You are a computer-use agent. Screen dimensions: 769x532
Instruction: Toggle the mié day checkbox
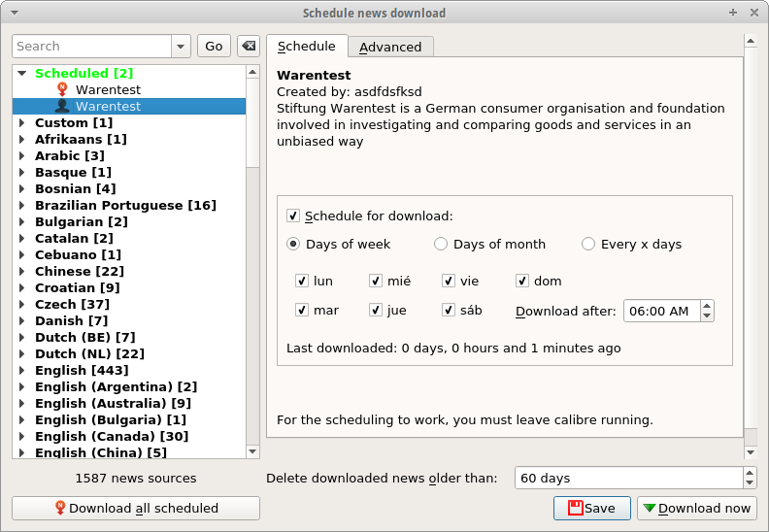pos(376,282)
